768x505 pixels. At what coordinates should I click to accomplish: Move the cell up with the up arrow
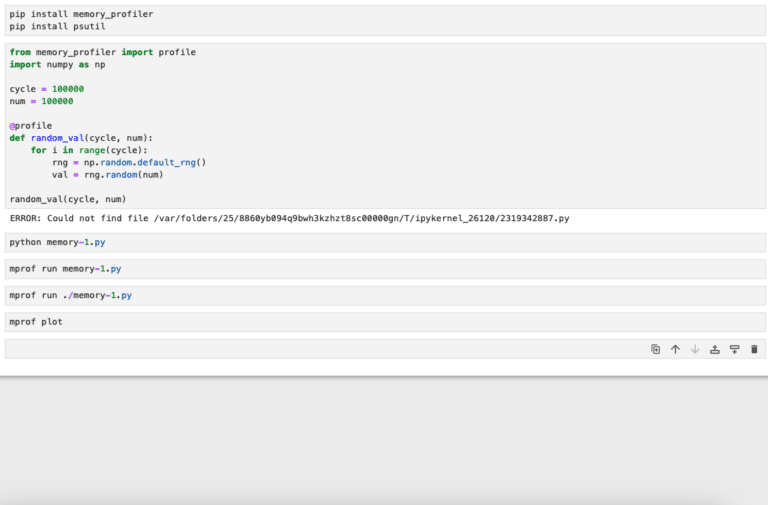675,349
